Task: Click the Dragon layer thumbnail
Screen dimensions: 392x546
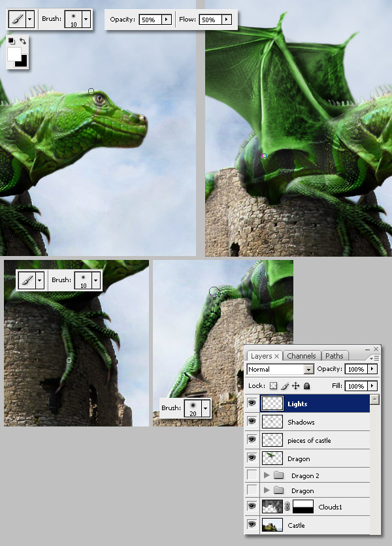Action: point(272,458)
